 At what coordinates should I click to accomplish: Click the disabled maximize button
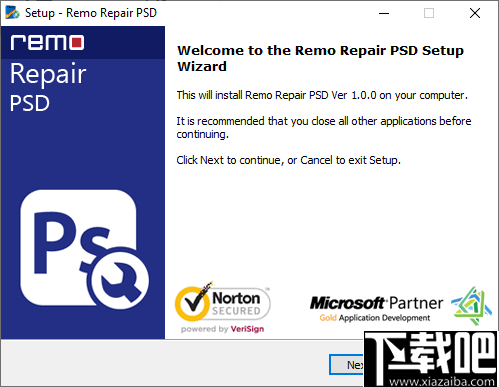point(429,13)
